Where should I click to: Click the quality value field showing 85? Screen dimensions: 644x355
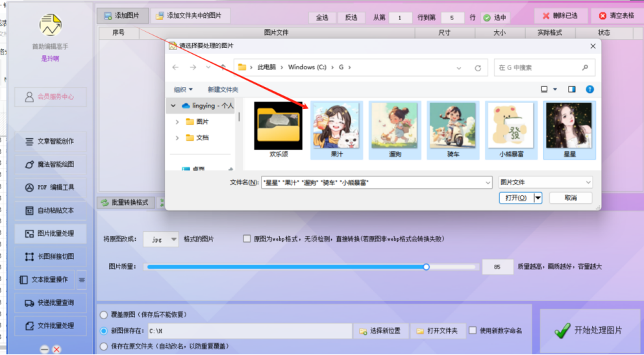[x=497, y=267]
